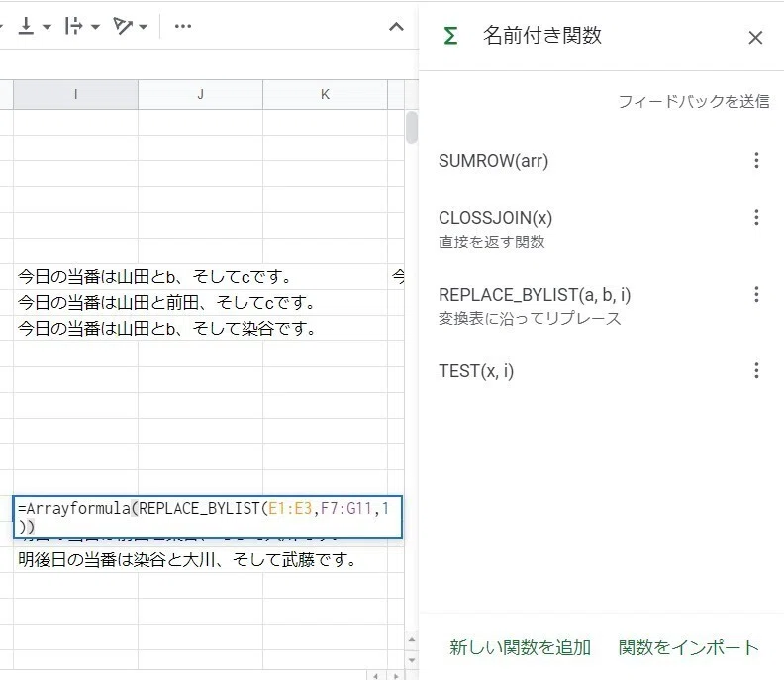Screen dimensions: 784x680
Task: Select column J header
Action: coord(201,94)
